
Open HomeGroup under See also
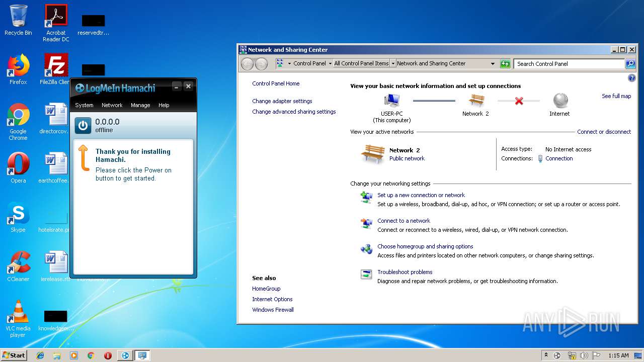pyautogui.click(x=266, y=289)
